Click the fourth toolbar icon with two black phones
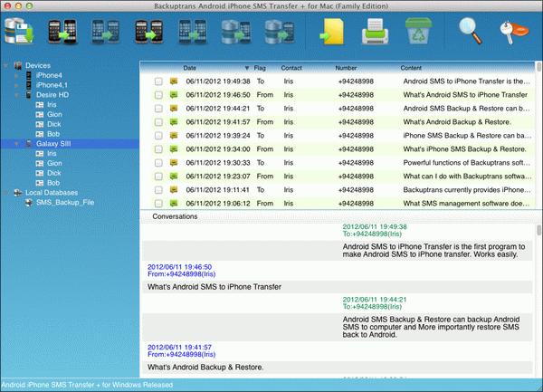Viewport: 543px width, 392px height. coord(149,32)
